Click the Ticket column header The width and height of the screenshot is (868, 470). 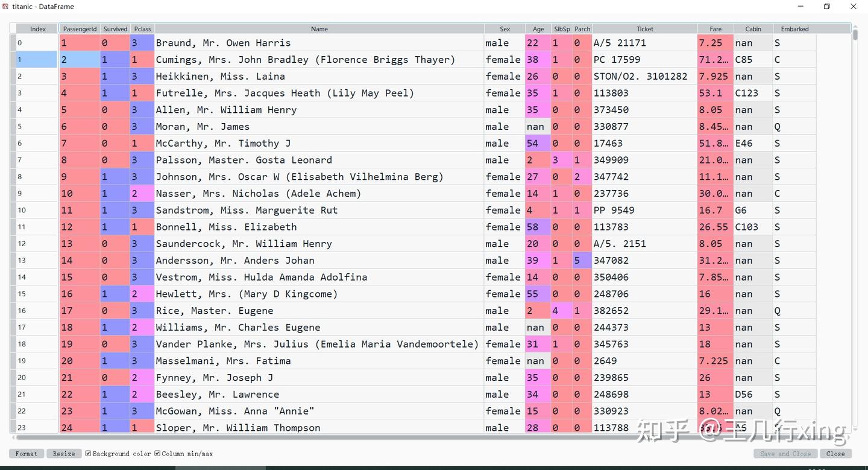click(645, 29)
